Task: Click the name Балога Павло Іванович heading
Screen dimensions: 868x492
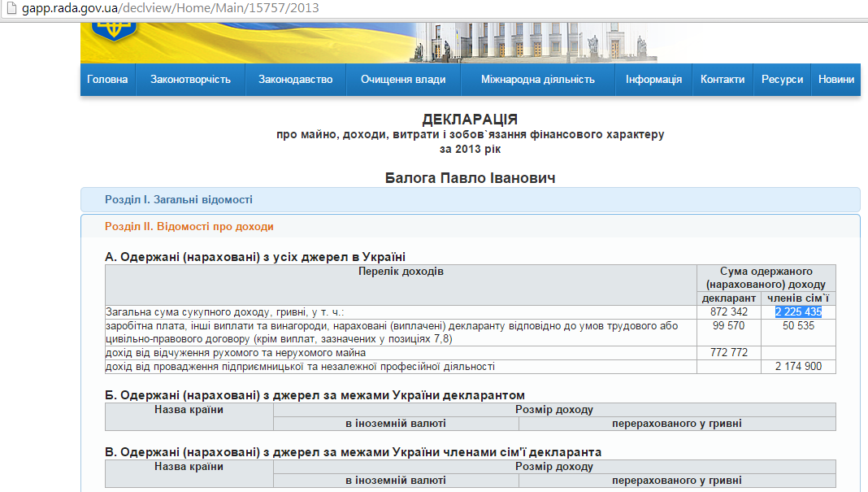Action: coord(470,177)
